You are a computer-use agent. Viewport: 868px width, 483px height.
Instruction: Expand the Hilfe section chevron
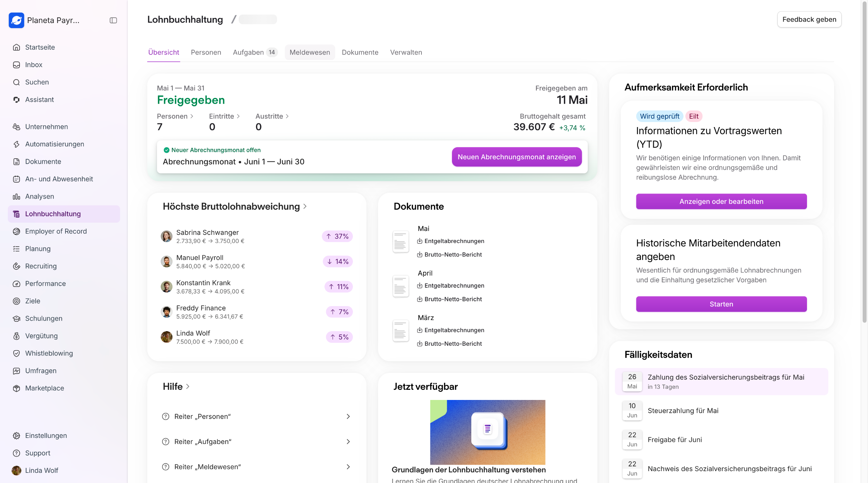pos(188,386)
